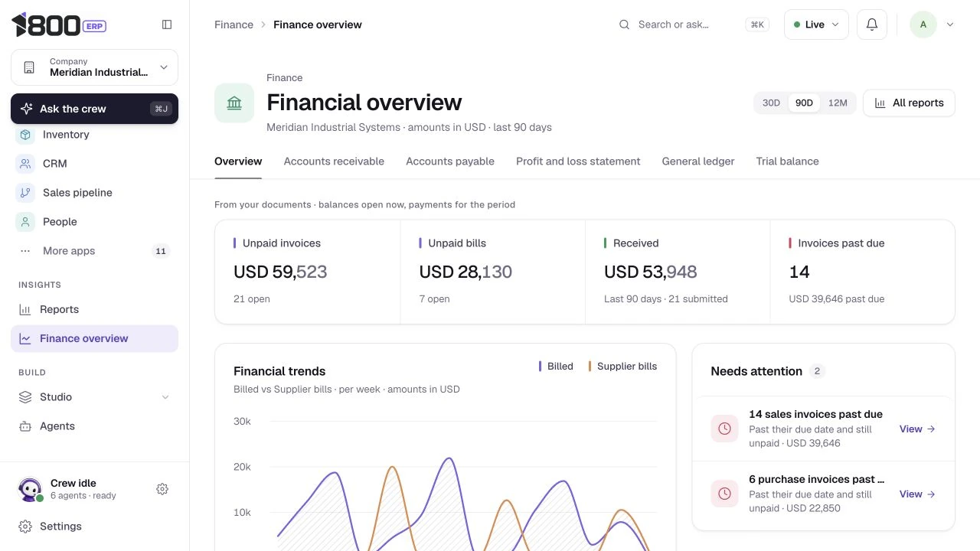Viewport: 980px width, 551px height.
Task: Click the user avatar A
Action: [x=923, y=24]
